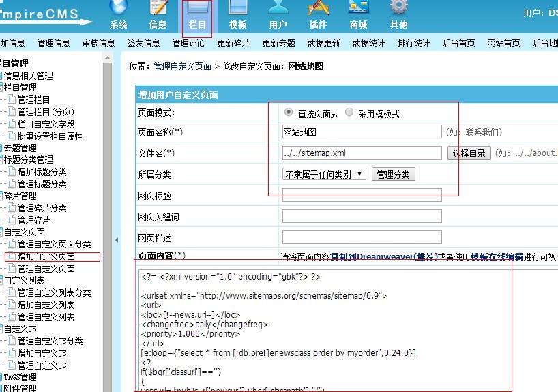Open 审核信息 in the secondary menu
The image size is (558, 392).
pos(99,44)
